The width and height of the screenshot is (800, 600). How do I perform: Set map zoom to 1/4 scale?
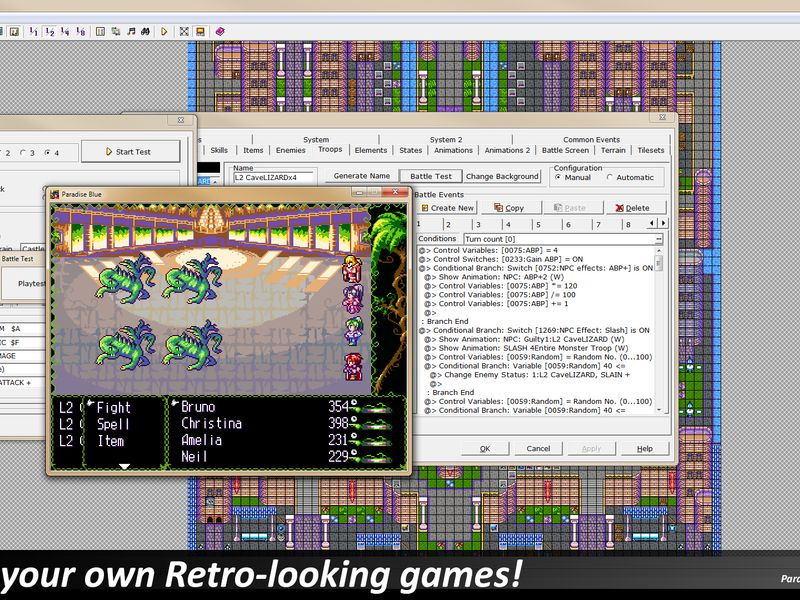pyautogui.click(x=65, y=32)
